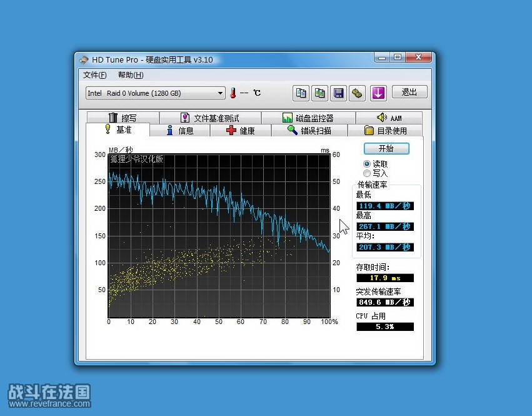Click the 传输速率 group label
Viewport: 532px width, 416px height.
pos(372,185)
